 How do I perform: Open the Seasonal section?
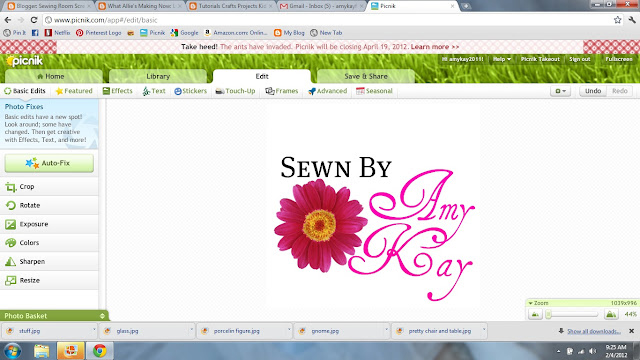tap(374, 91)
